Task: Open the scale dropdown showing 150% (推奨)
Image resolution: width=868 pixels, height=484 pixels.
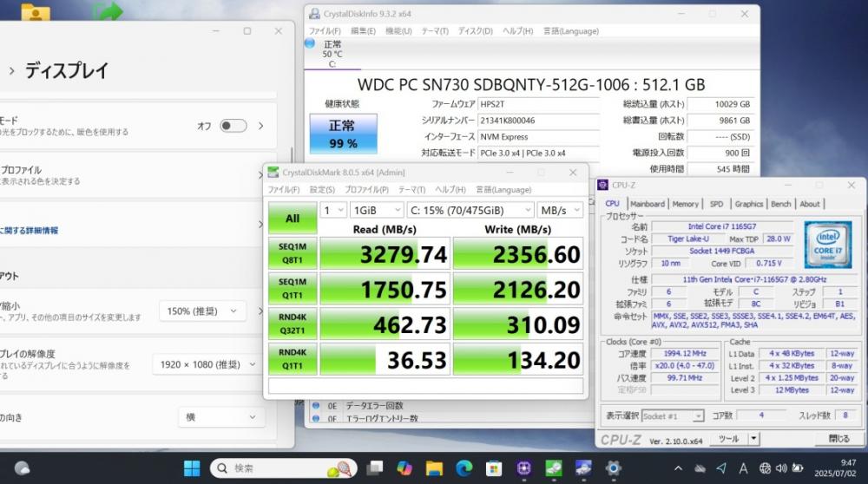Action: coord(201,311)
